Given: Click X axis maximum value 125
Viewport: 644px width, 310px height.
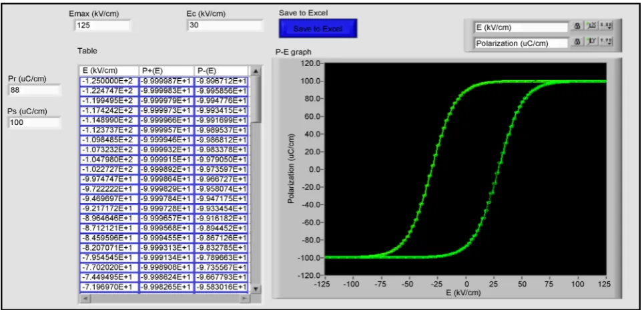Looking at the screenshot, I should pos(605,284).
